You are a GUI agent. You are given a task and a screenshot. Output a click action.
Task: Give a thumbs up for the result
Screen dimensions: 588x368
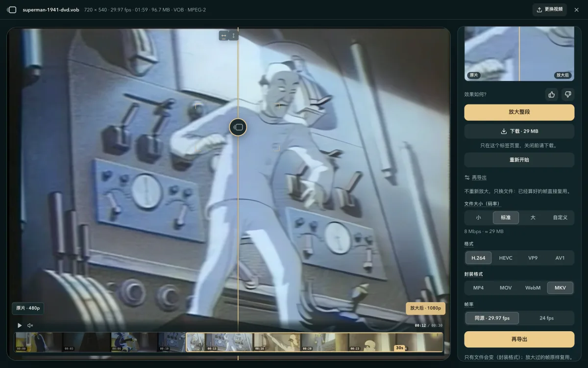[x=552, y=94]
